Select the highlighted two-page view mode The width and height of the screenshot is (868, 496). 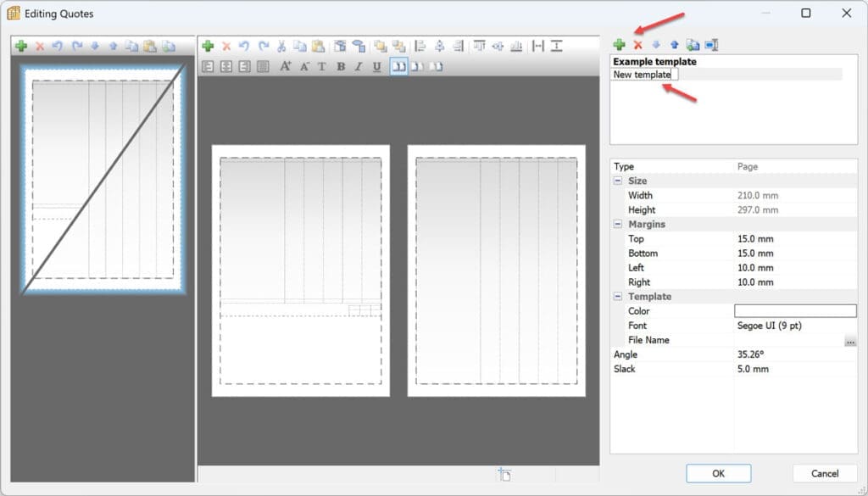coord(398,67)
